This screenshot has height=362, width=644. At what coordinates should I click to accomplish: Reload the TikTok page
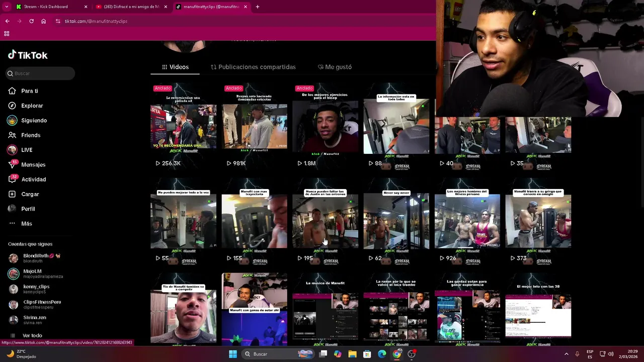coord(31,21)
